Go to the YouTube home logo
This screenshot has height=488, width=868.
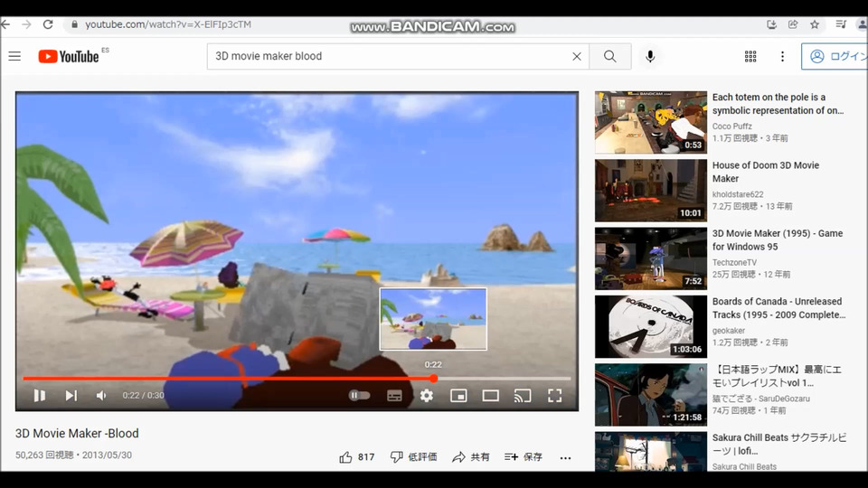click(x=69, y=56)
